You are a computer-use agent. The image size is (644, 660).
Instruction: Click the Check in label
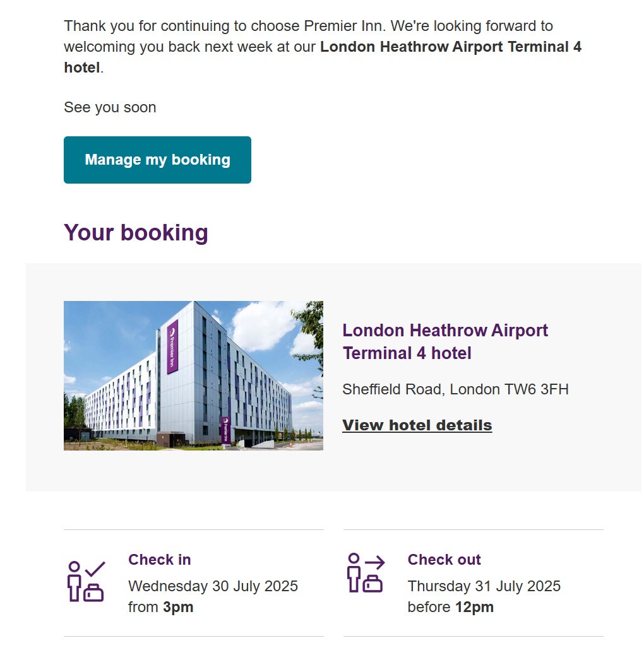[x=159, y=560]
